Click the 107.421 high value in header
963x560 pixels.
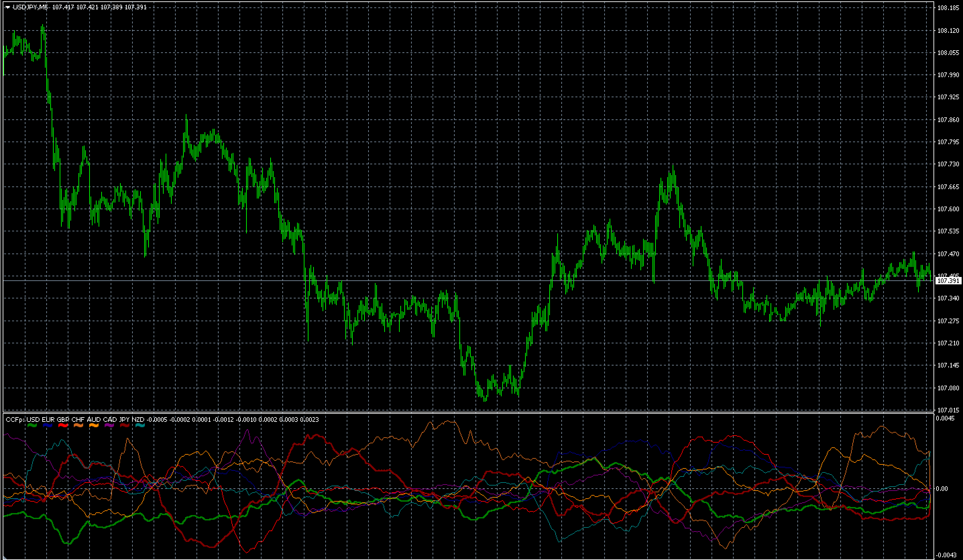tap(87, 7)
